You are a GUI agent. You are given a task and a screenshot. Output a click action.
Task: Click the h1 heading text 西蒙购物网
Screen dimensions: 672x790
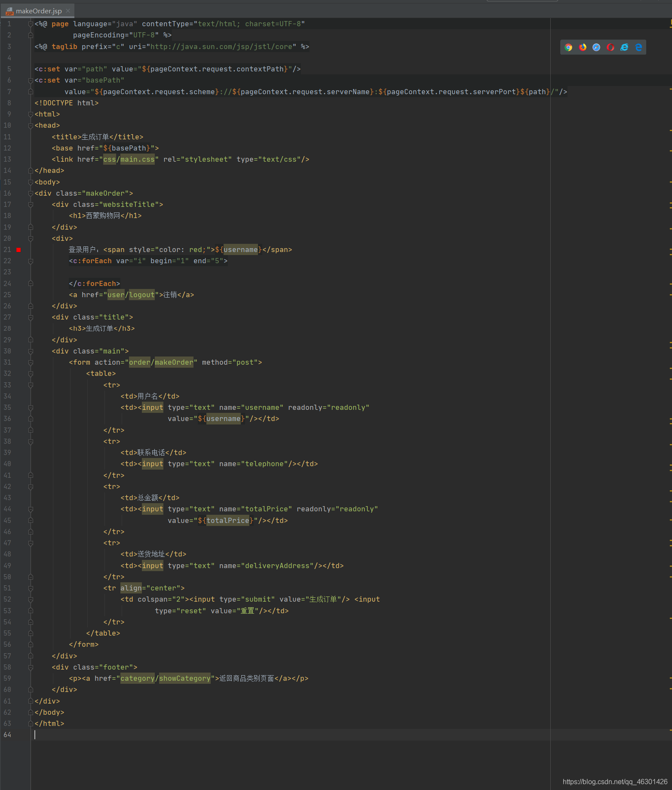coord(103,216)
